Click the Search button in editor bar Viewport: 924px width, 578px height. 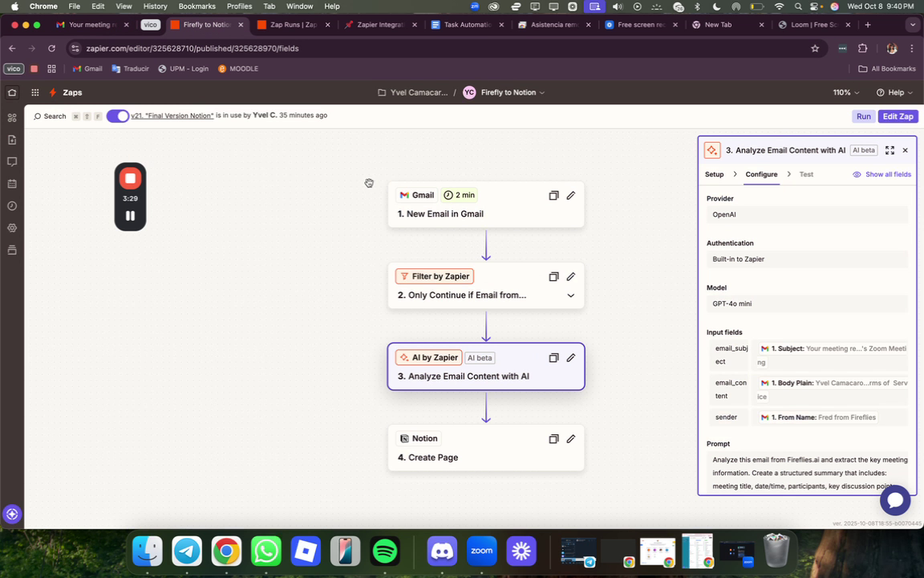pos(50,116)
